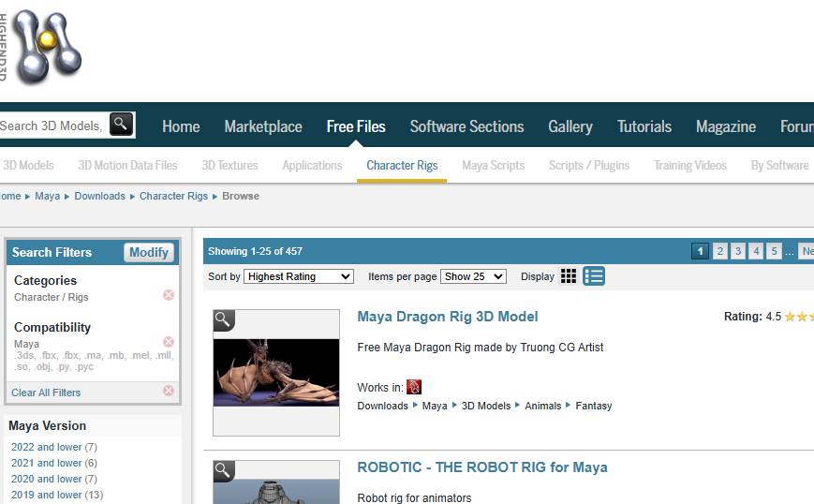Select the Applications tab
Image resolution: width=814 pixels, height=504 pixels.
(x=312, y=166)
